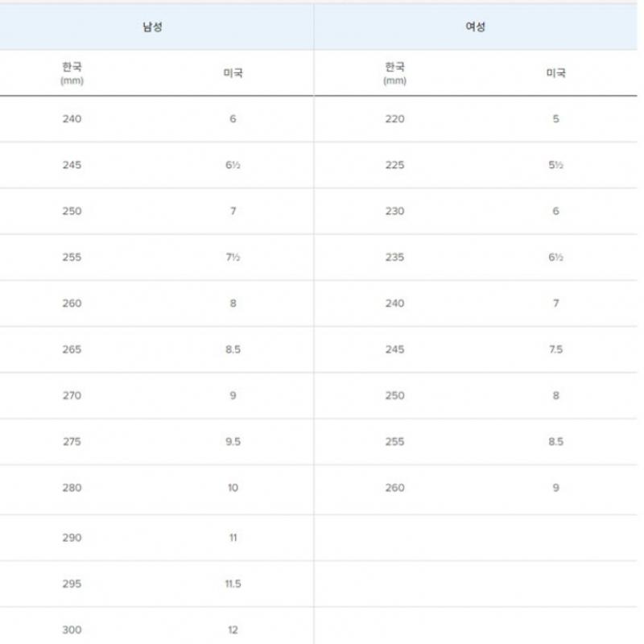Select women's 260 mm size cell

(x=394, y=487)
